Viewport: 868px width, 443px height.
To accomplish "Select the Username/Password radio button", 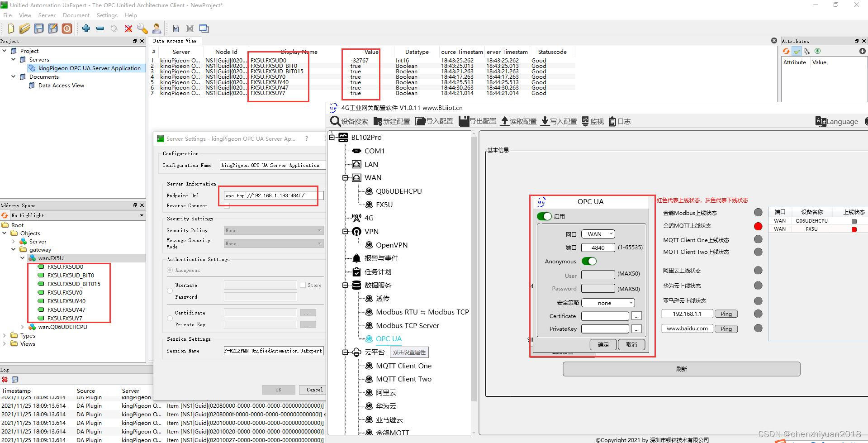I will pos(170,291).
